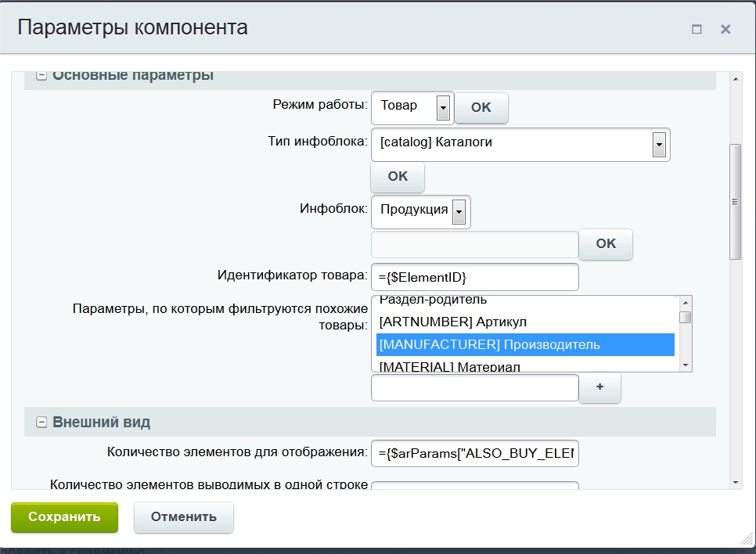Open the Инфоблок Продукция dropdown
The width and height of the screenshot is (756, 554).
coord(459,210)
